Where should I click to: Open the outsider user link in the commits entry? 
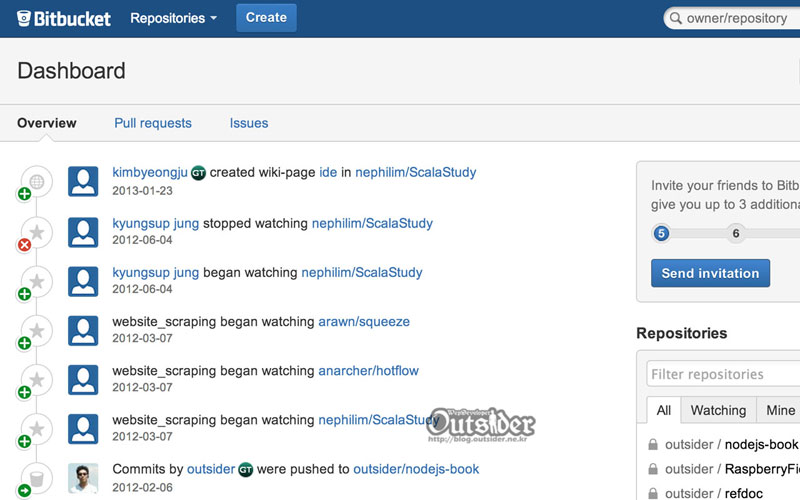coord(211,469)
